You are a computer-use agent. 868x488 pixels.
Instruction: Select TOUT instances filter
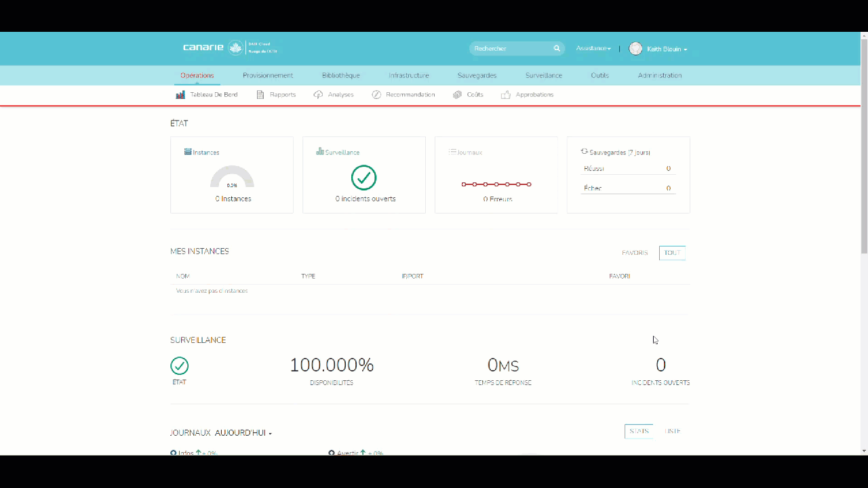click(672, 253)
